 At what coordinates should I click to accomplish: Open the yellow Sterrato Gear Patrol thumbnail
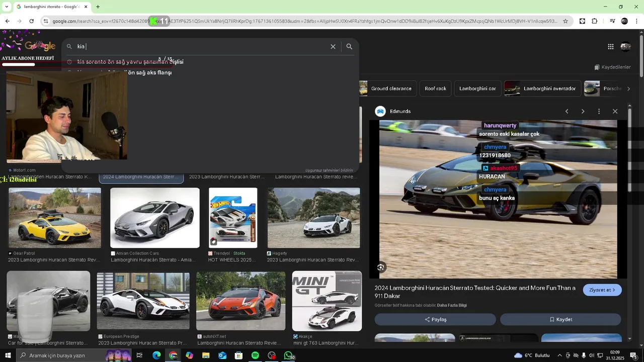point(54,218)
